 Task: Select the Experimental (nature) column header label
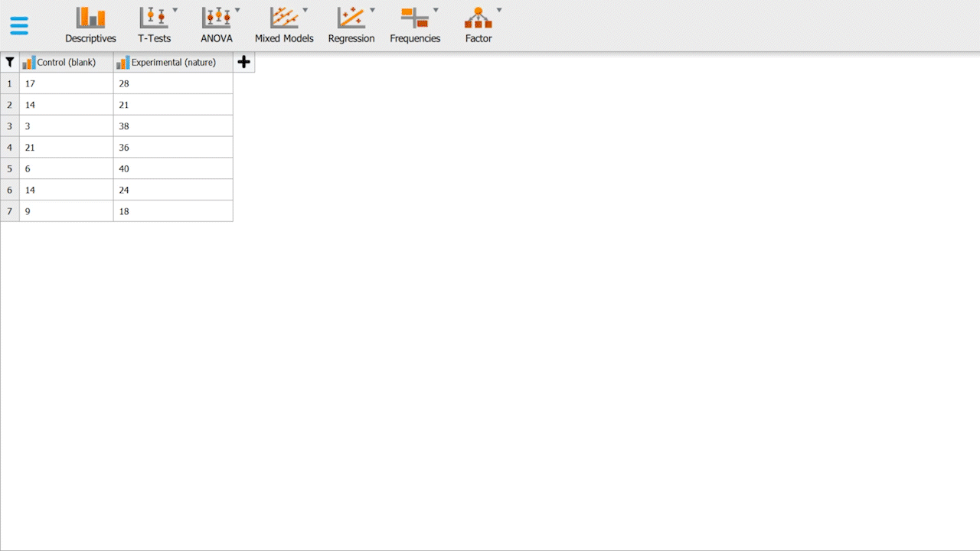174,63
